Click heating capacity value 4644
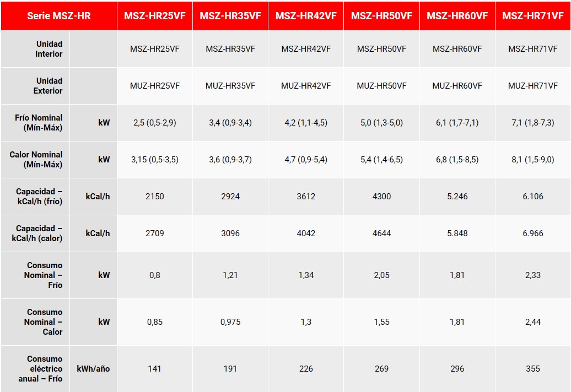This screenshot has width=571, height=392. [x=381, y=233]
